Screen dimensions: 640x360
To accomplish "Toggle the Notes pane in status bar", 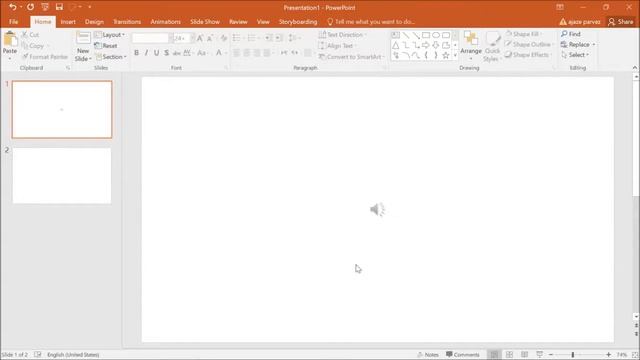I will pyautogui.click(x=427, y=355).
